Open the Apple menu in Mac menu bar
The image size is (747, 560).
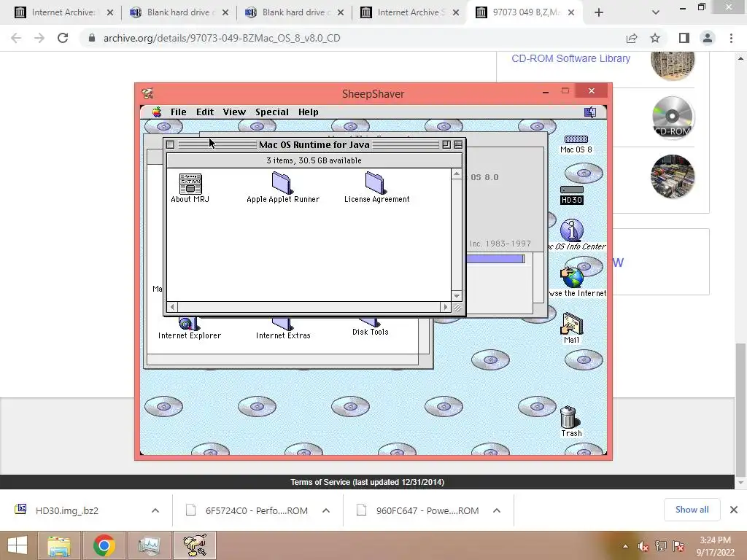pyautogui.click(x=157, y=112)
